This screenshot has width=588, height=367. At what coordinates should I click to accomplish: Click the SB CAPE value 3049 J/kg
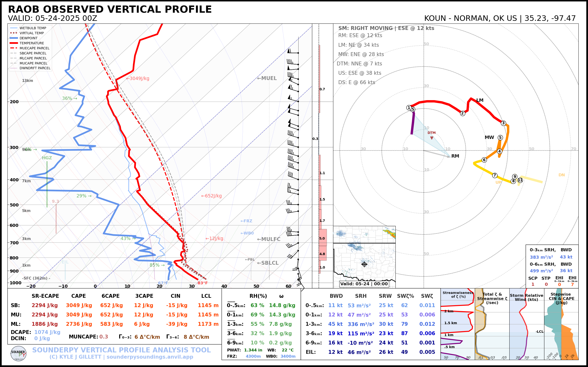[79, 305]
